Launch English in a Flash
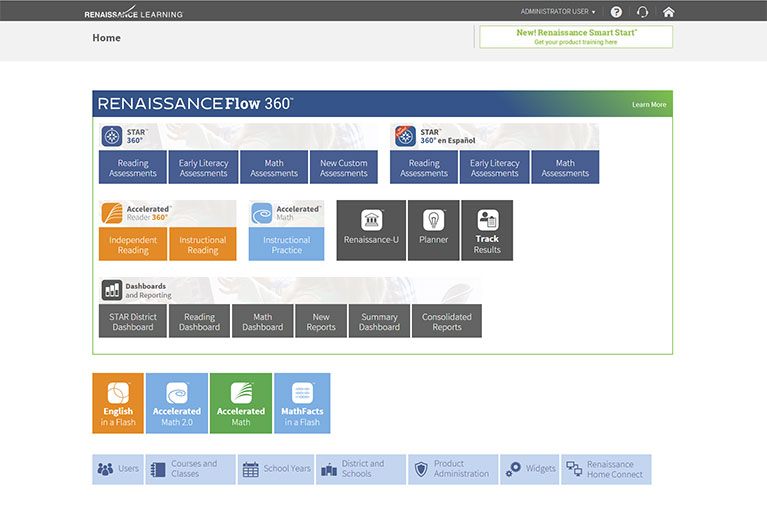 (118, 403)
